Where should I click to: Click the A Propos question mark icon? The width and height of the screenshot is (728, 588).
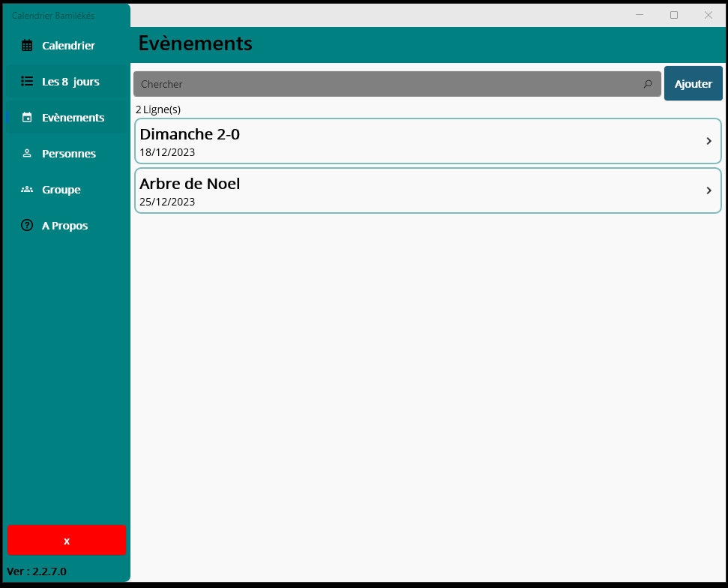tap(27, 226)
